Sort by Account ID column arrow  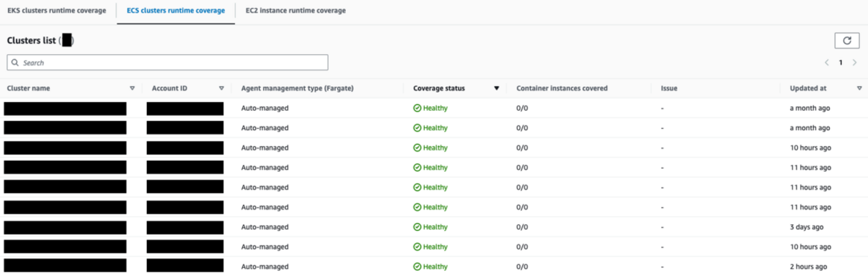[x=221, y=88]
